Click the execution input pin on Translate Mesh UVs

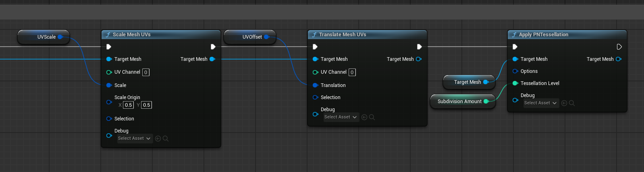click(315, 47)
